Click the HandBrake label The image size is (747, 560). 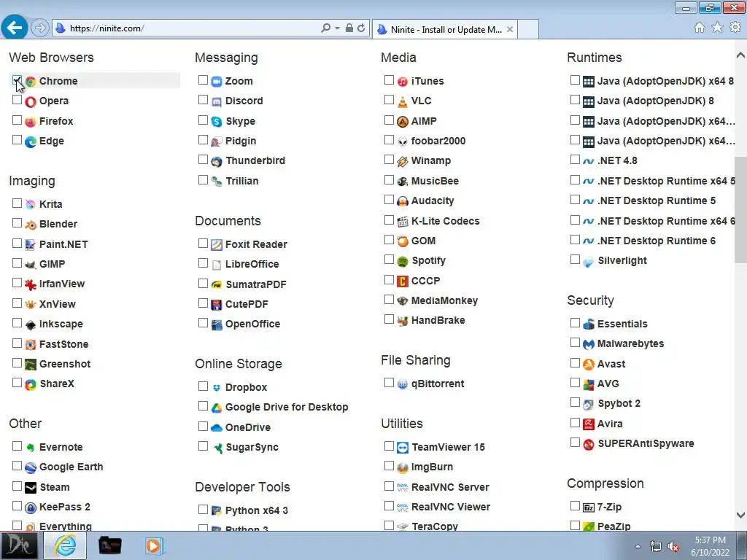(x=438, y=321)
